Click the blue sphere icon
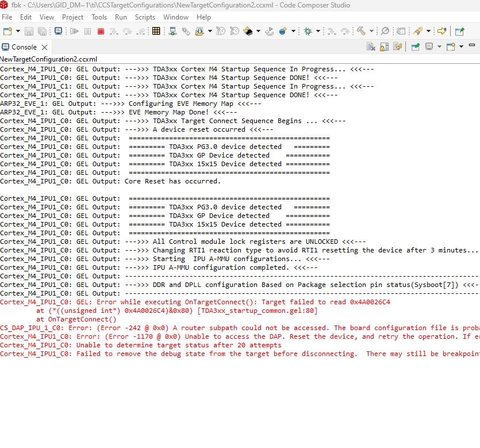Screen dimensions: 480x448 [283, 31]
